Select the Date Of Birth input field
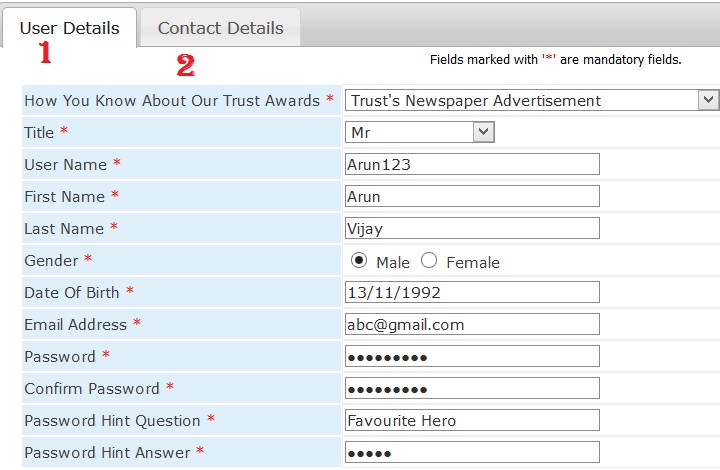The image size is (720, 470). [471, 292]
